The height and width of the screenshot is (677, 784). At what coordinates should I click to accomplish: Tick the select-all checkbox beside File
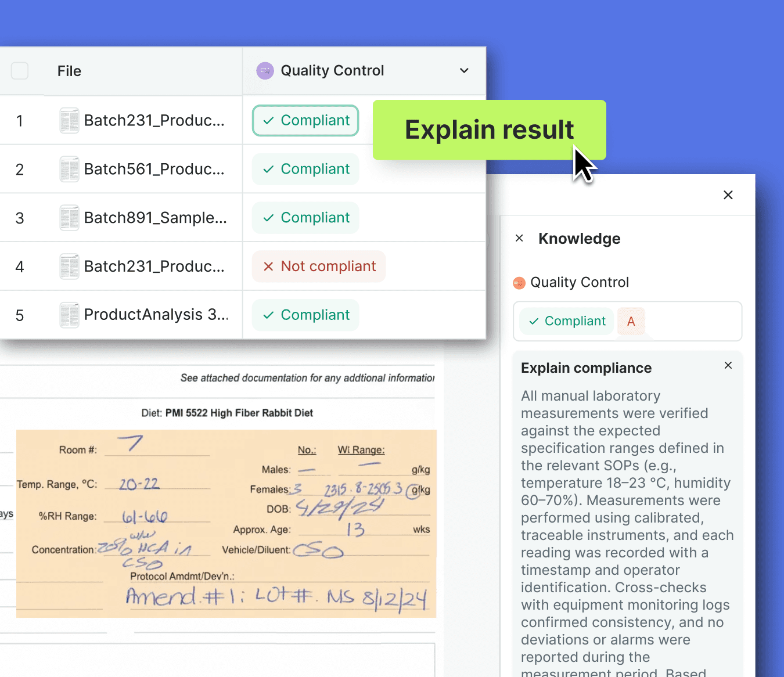[x=20, y=71]
